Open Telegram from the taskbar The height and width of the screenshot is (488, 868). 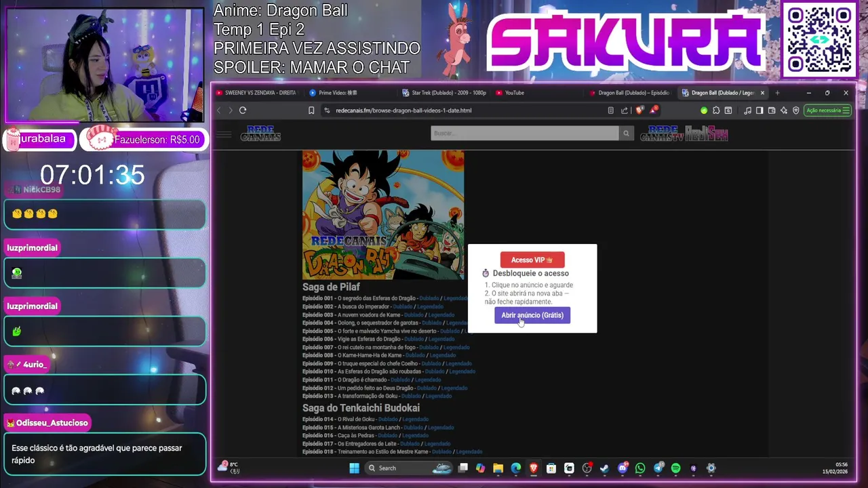[658, 468]
